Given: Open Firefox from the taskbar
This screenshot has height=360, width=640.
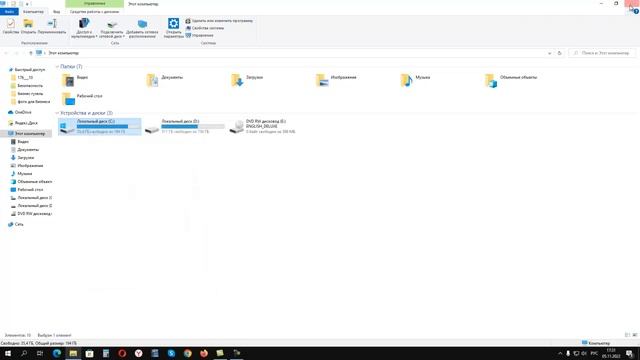Looking at the screenshot, I should pyautogui.click(x=204, y=353).
